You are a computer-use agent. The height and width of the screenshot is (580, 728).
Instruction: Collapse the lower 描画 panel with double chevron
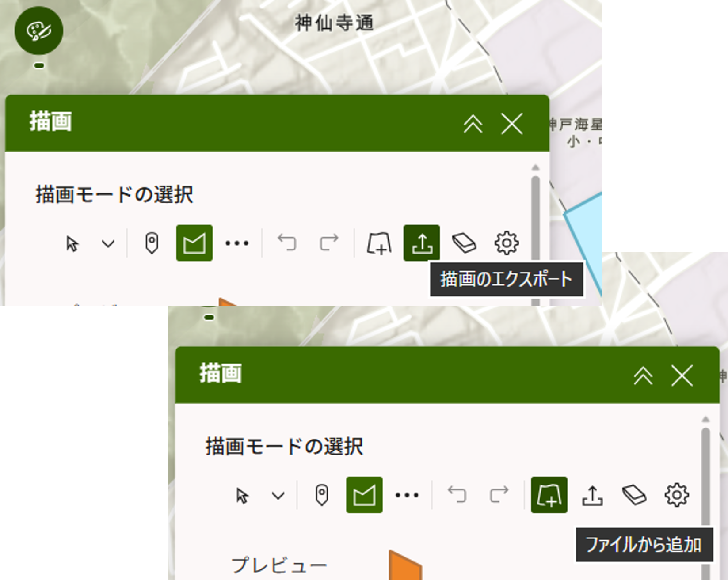(x=643, y=376)
